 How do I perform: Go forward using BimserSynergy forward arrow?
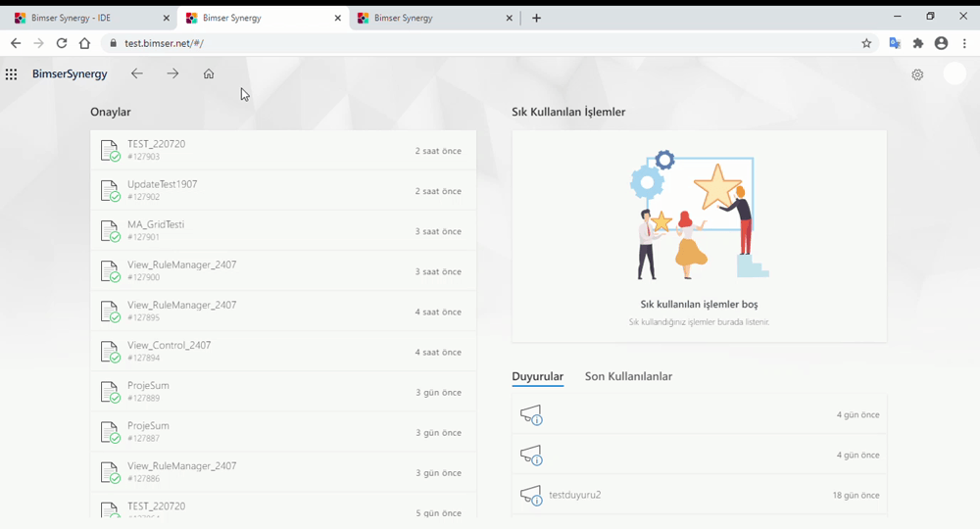pos(172,74)
